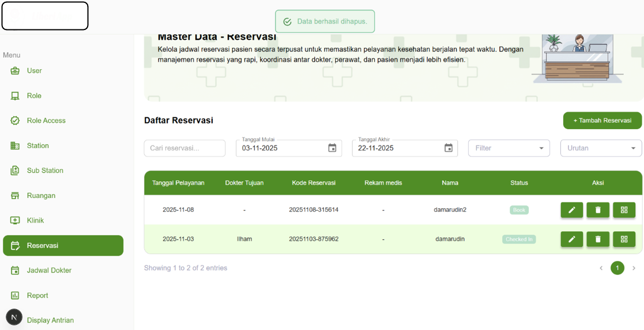Click the success checkmark in the toast notification
Screen dimensions: 644x330
(288, 21)
